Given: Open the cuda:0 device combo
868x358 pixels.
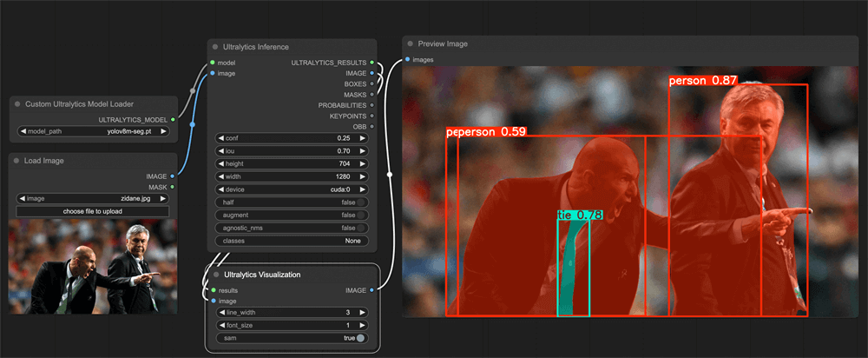Looking at the screenshot, I should pyautogui.click(x=291, y=189).
